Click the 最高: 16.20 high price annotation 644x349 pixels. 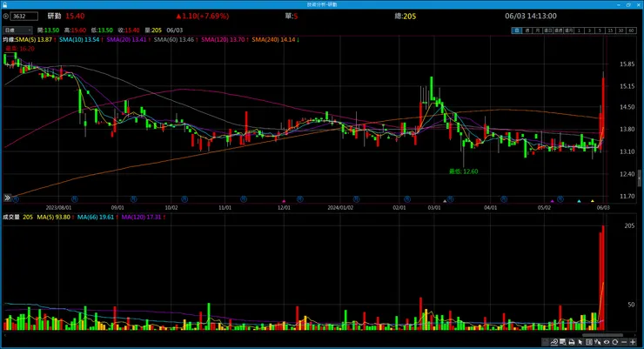tap(20, 49)
